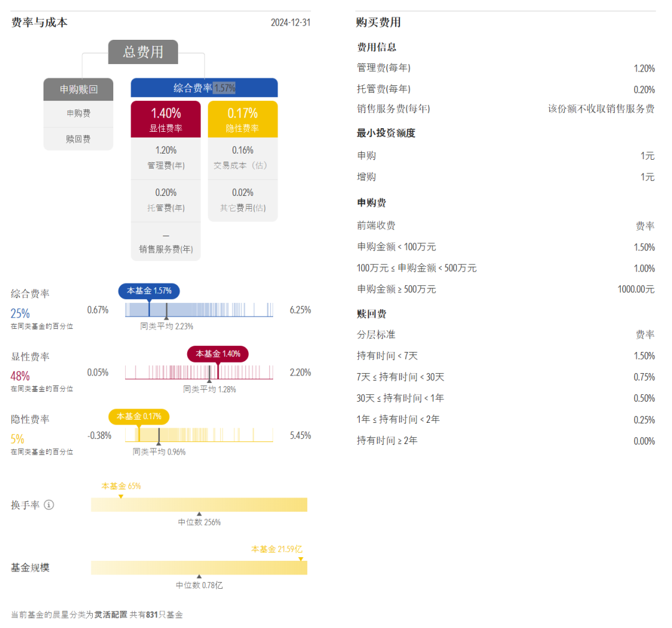The height and width of the screenshot is (628, 672).
Task: Click the 中位数 256% triangle marker
Action: tap(199, 514)
